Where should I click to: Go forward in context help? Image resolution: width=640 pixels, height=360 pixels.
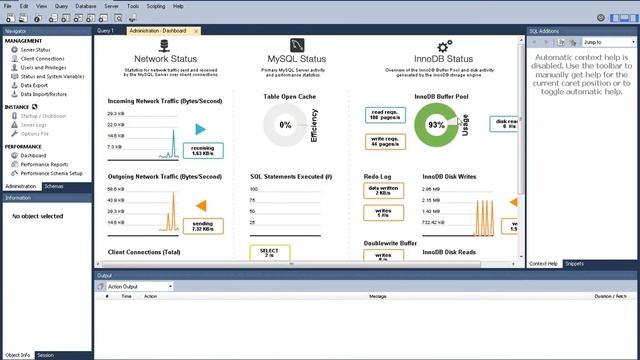546,42
